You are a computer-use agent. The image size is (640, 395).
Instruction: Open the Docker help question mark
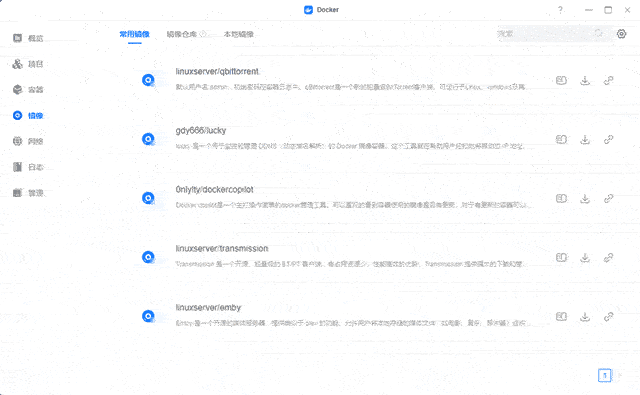[560, 10]
